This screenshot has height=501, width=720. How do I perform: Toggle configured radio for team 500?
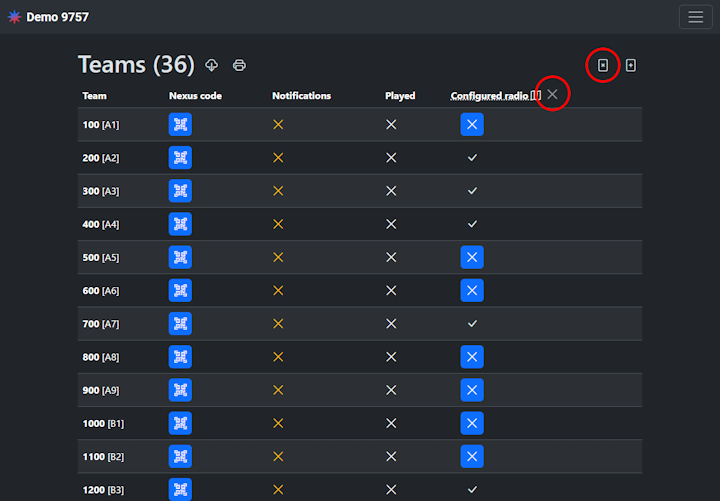(x=472, y=257)
